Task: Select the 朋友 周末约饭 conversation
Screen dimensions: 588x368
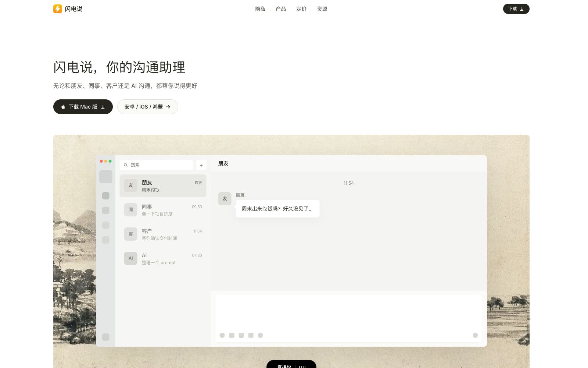Action: [163, 186]
